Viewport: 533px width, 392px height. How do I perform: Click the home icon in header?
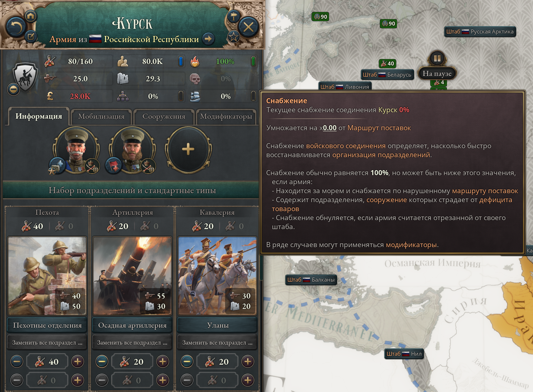31,16
